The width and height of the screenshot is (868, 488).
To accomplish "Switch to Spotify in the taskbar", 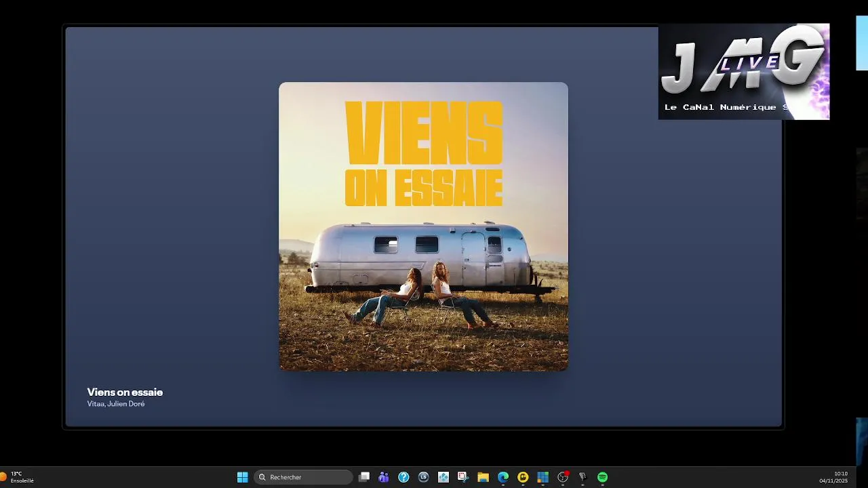I will coord(602,477).
